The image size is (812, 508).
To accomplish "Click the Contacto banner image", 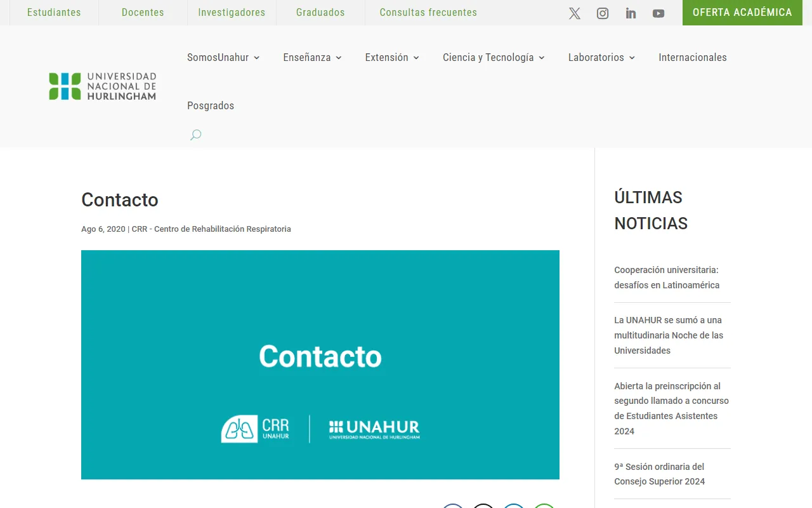I will [320, 364].
